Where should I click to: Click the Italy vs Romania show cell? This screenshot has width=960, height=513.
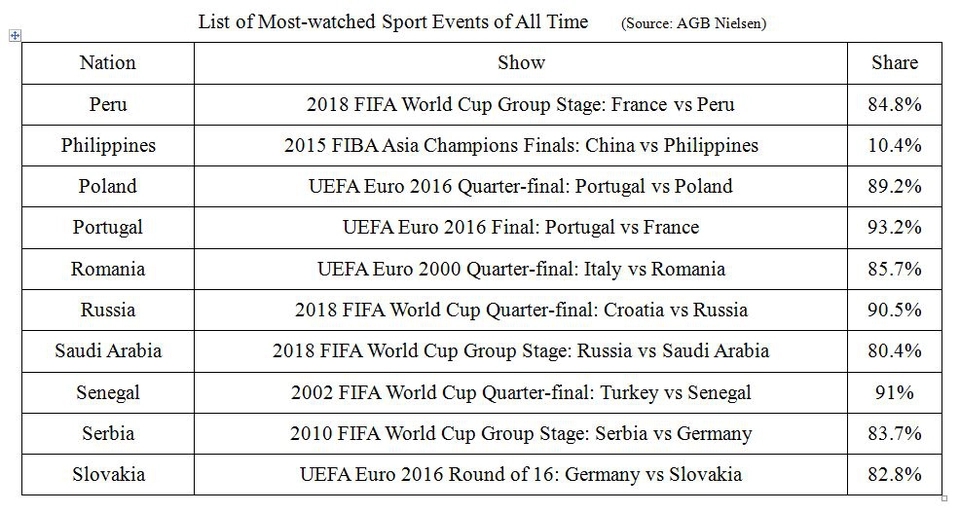tap(521, 269)
